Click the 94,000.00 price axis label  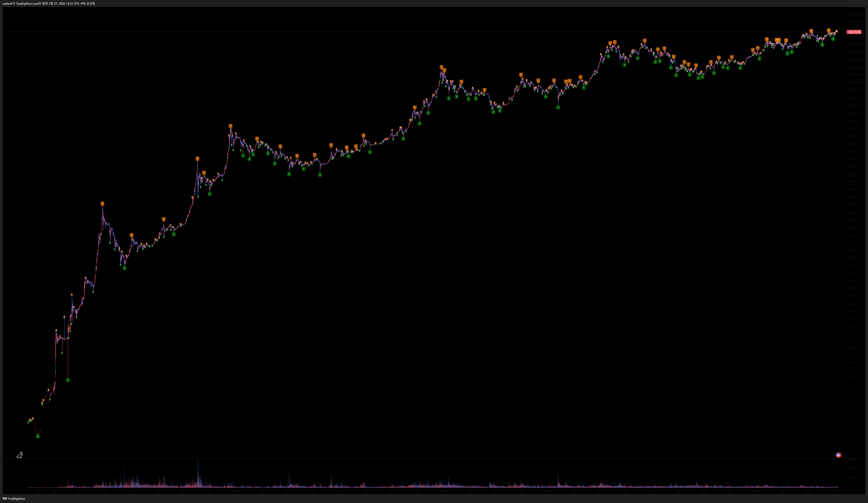pos(855,37)
